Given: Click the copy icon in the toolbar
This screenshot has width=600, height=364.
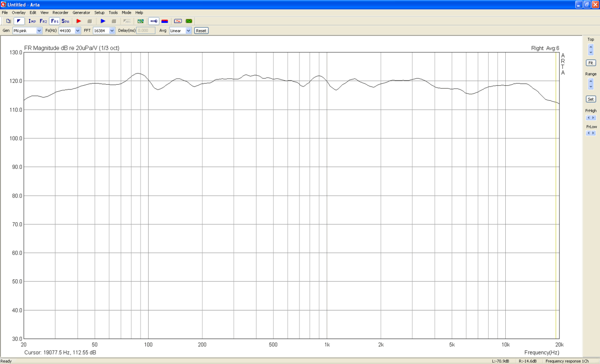Looking at the screenshot, I should pos(8,21).
